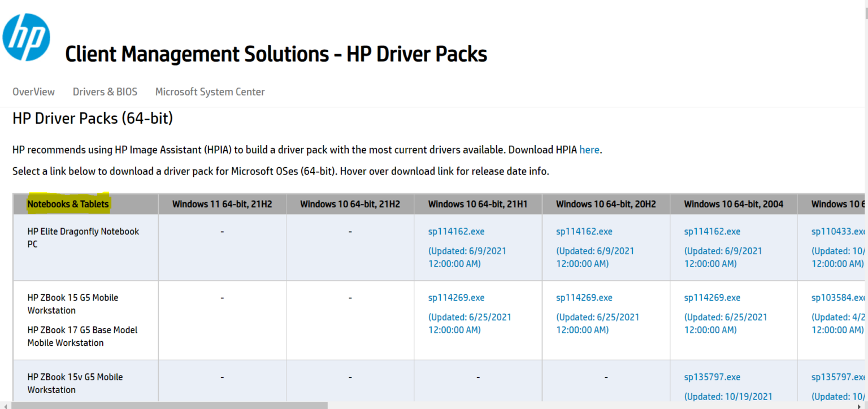This screenshot has width=868, height=409.
Task: Click Updated 6/9/2021 text under 21H1
Action: point(467,257)
